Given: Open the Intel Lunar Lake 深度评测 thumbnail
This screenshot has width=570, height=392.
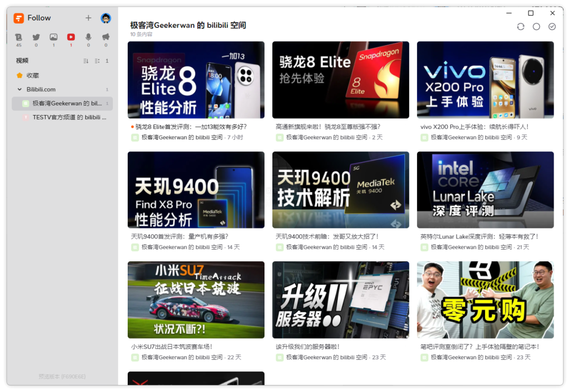Looking at the screenshot, I should pyautogui.click(x=486, y=190).
